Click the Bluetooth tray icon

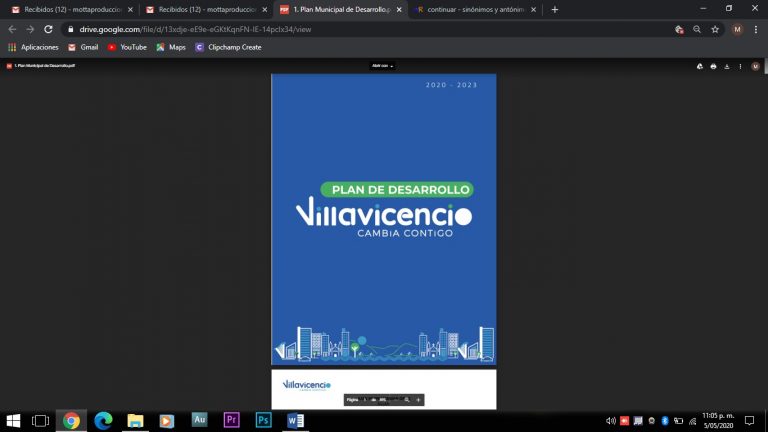[x=665, y=421]
